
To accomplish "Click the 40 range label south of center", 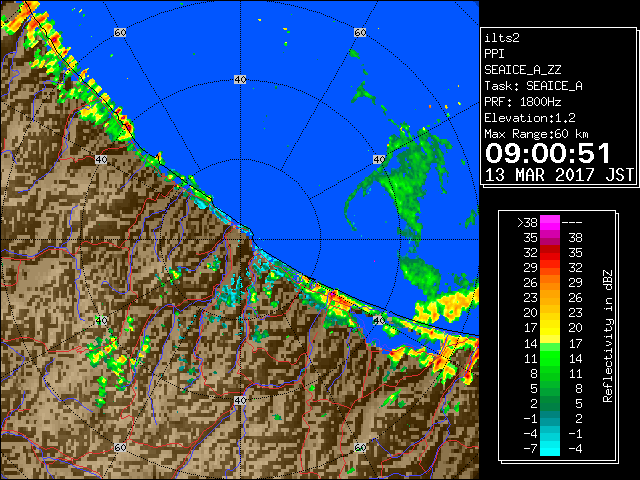I will (x=240, y=400).
